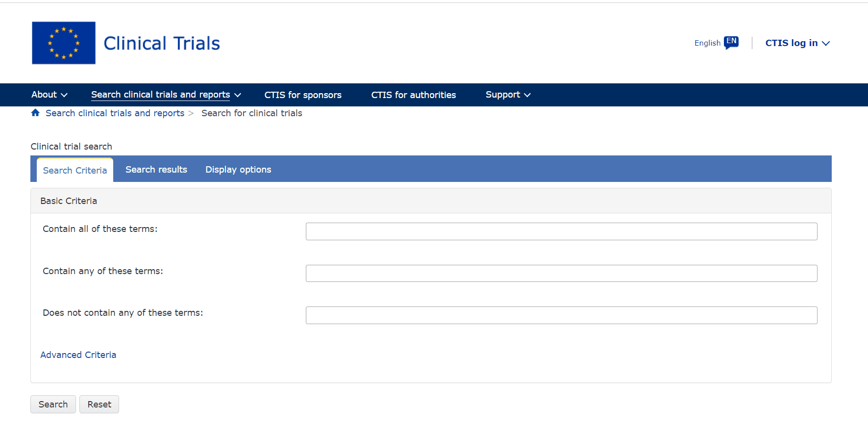Select the Search Criteria tab
Screen dimensions: 868x432
pos(75,170)
